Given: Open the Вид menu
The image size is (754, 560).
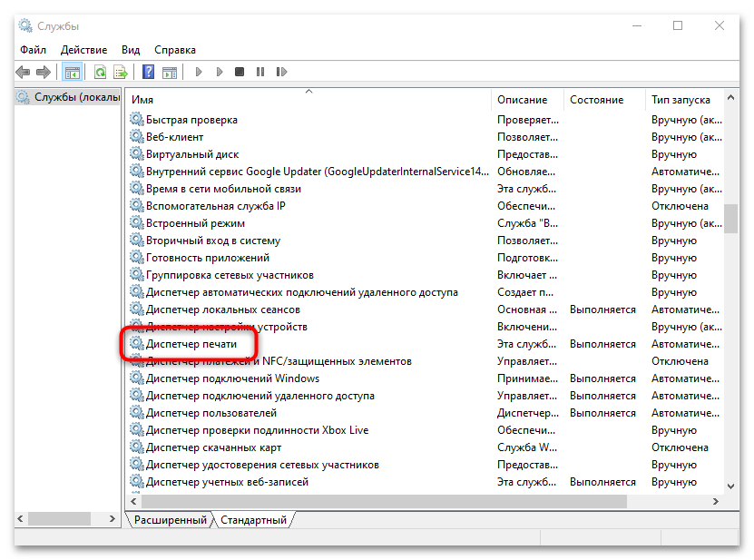Looking at the screenshot, I should click(130, 50).
